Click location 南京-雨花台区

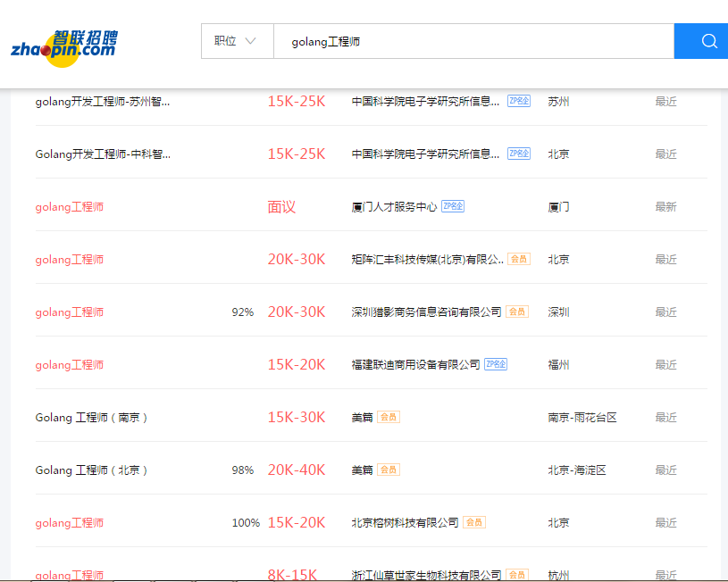582,418
